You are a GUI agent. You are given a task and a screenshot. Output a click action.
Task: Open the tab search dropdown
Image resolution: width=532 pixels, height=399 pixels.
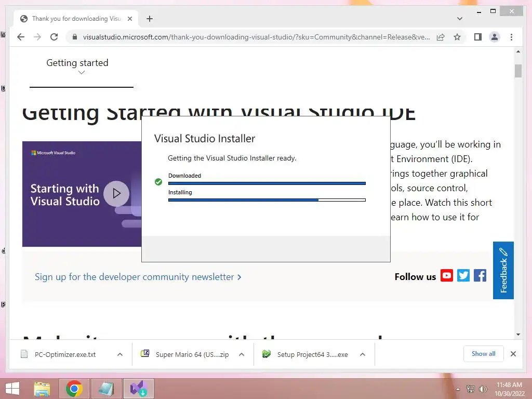click(x=459, y=19)
